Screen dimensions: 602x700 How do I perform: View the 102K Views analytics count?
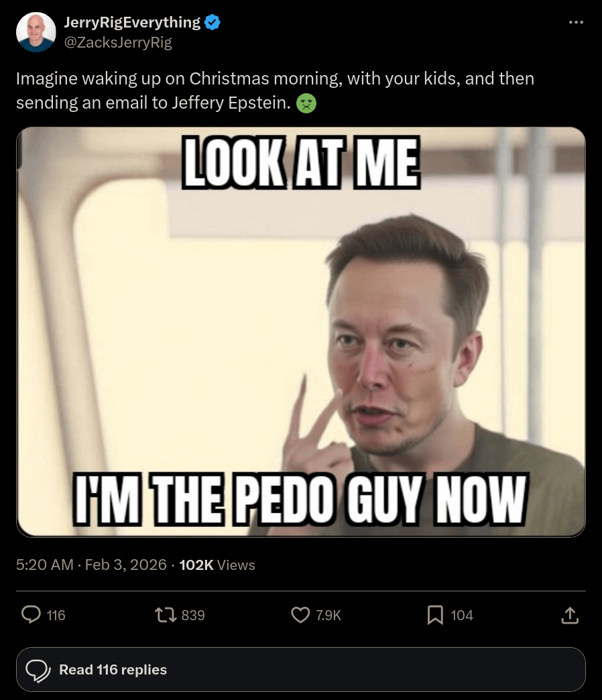pos(217,565)
